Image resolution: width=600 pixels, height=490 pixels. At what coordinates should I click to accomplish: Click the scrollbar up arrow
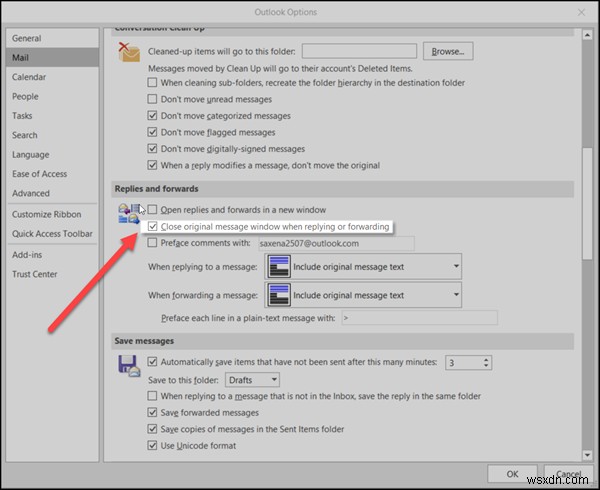point(587,36)
